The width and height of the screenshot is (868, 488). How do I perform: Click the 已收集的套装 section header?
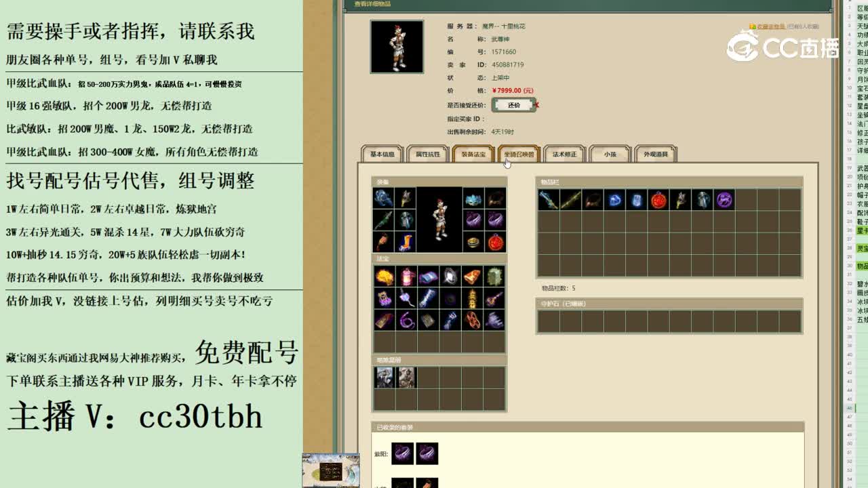coord(588,428)
